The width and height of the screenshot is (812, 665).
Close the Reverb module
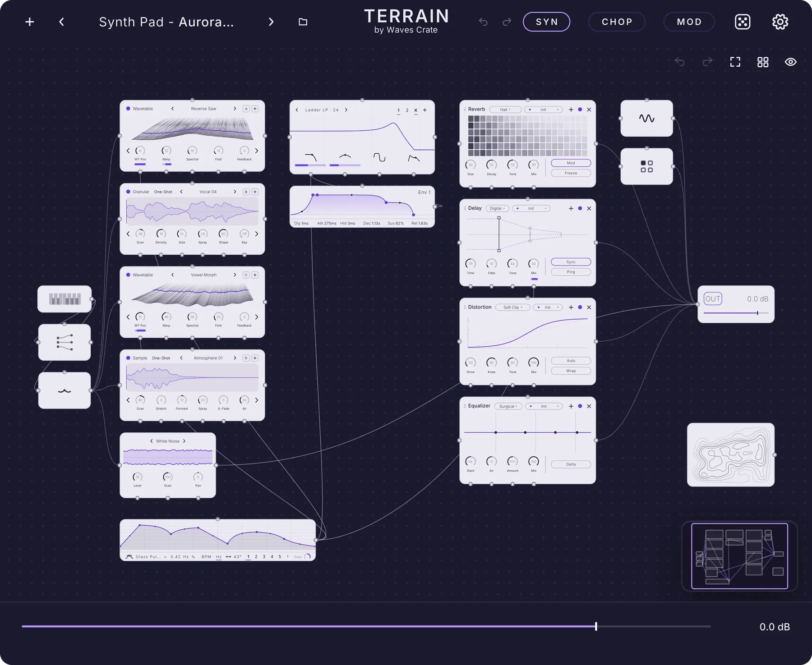(589, 110)
